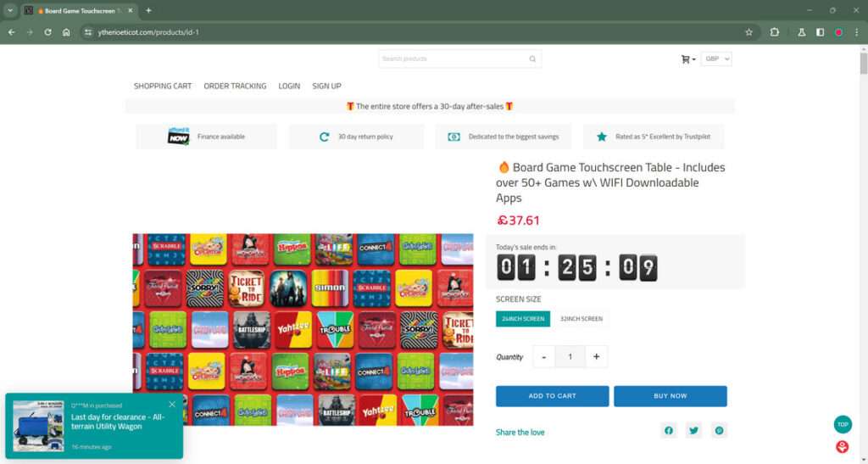This screenshot has width=868, height=464.
Task: Decrease quantity with minus button
Action: pyautogui.click(x=543, y=357)
